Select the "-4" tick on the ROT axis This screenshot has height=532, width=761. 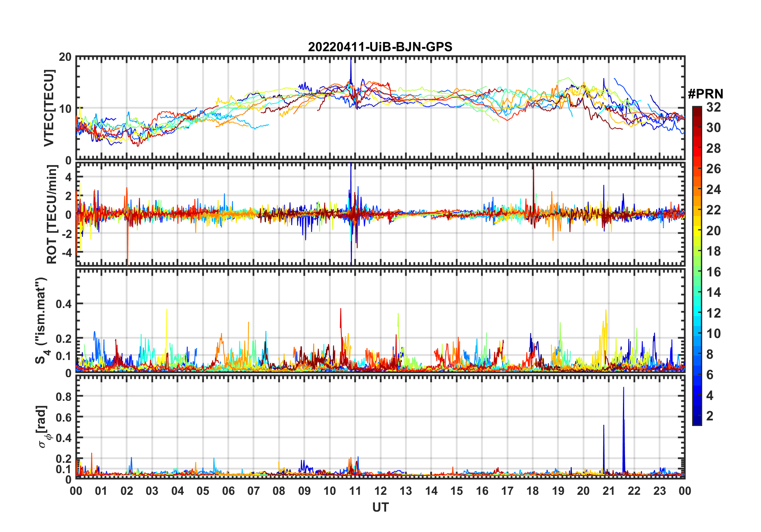pos(66,252)
